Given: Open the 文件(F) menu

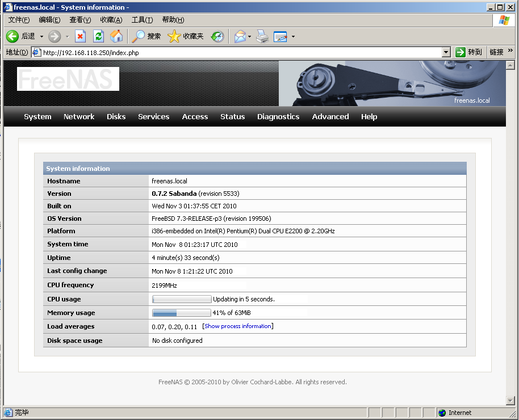Looking at the screenshot, I should (19, 20).
